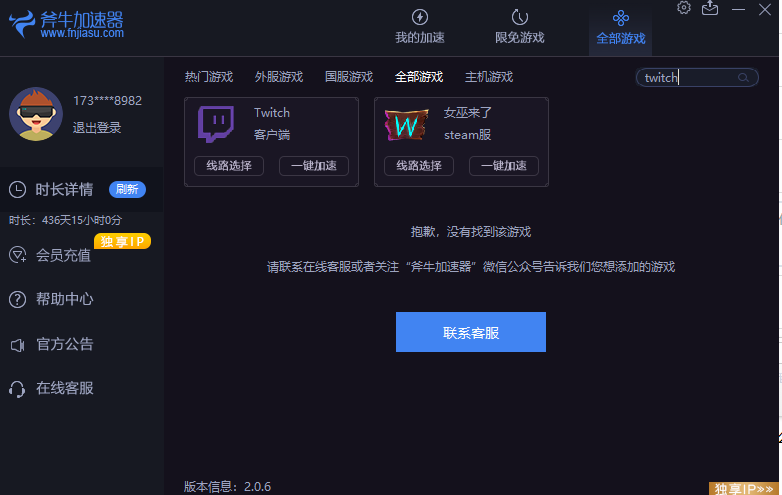Screen dimensions: 782x495
Task: Select 主机游戏 category
Action: tap(489, 77)
